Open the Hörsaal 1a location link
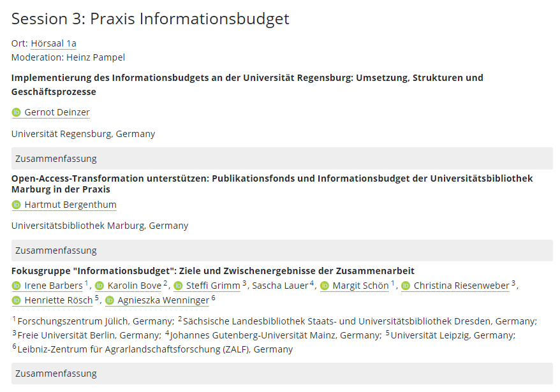The height and width of the screenshot is (392, 560). coord(54,43)
